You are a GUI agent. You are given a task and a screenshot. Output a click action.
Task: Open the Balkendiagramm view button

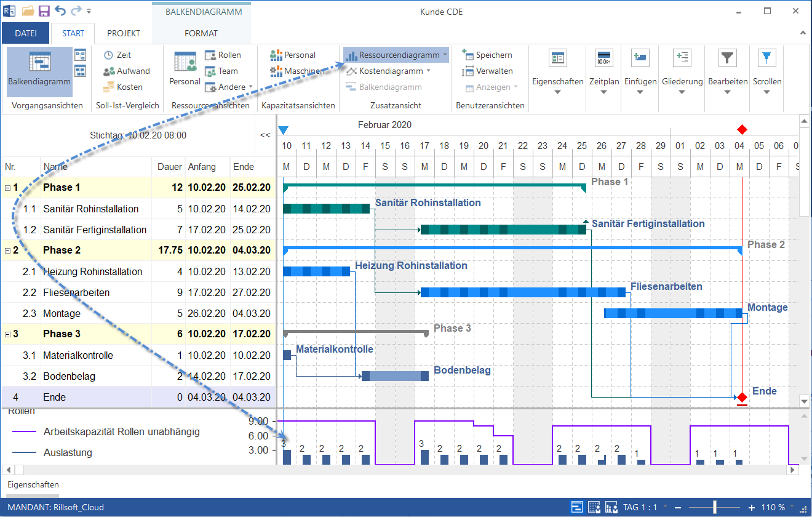click(x=39, y=71)
